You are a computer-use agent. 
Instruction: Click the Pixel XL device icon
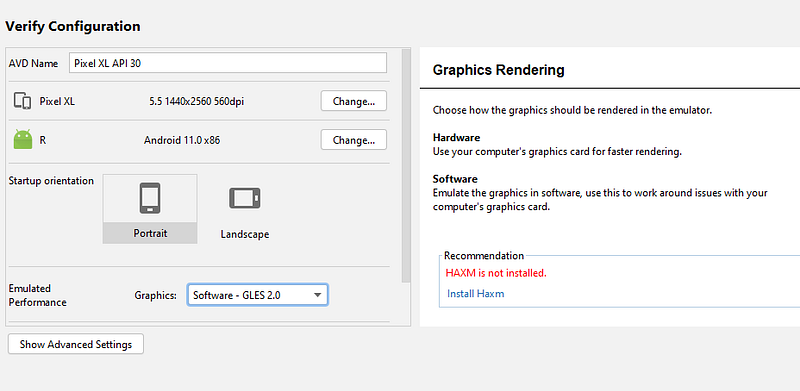22,101
